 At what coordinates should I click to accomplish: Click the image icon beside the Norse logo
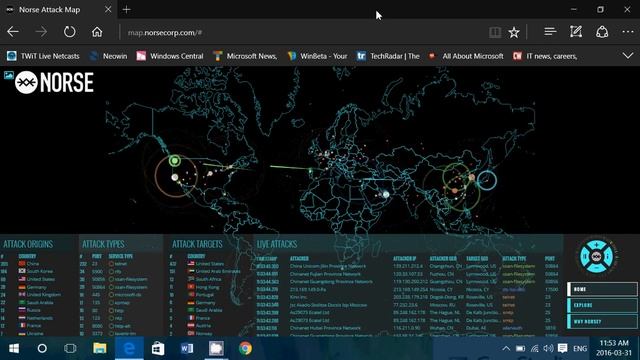tap(9, 75)
